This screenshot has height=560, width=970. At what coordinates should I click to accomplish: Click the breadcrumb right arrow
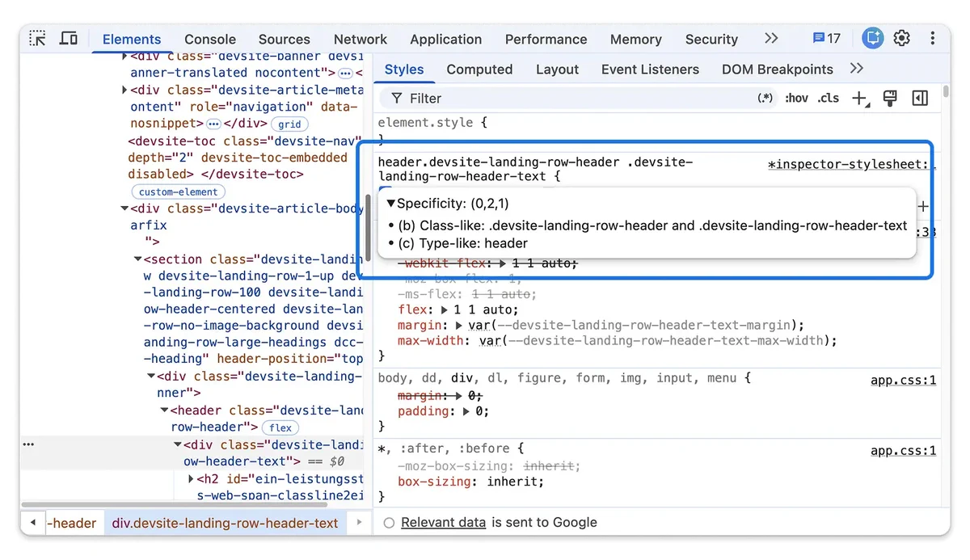point(360,523)
